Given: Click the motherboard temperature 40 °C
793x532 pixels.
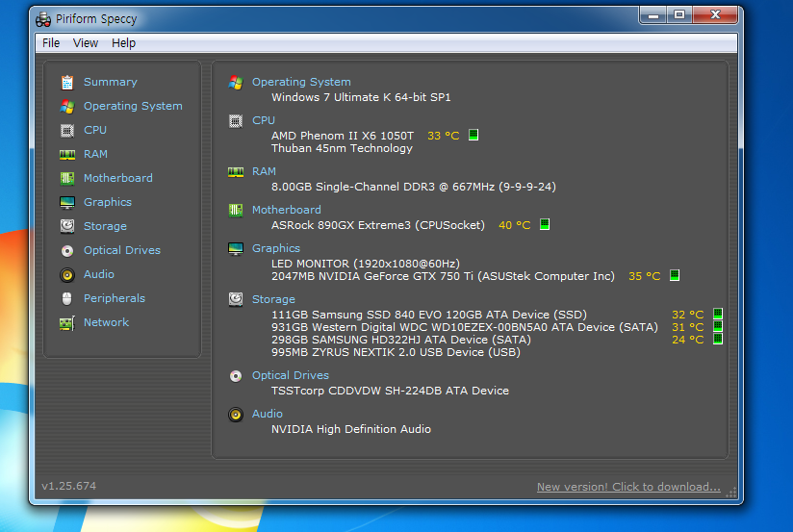Looking at the screenshot, I should [x=515, y=225].
